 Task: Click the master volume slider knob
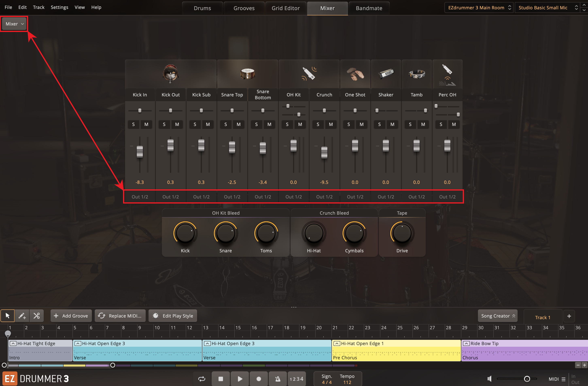click(x=527, y=379)
